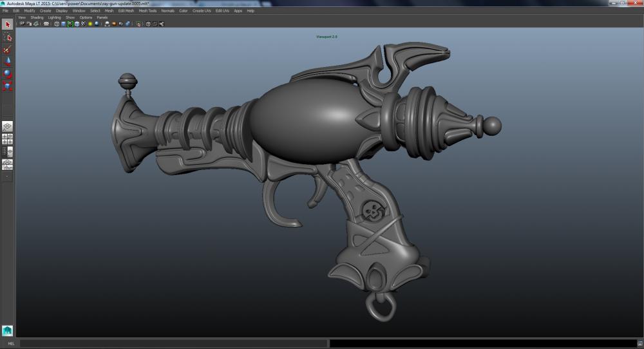The height and width of the screenshot is (349, 644).
Task: Open the Edit Mesh menu
Action: (x=126, y=11)
